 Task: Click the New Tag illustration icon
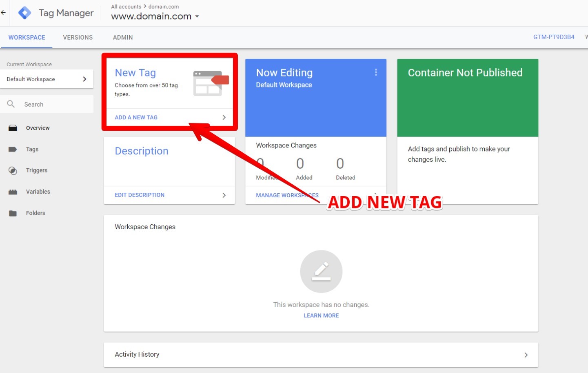[211, 83]
